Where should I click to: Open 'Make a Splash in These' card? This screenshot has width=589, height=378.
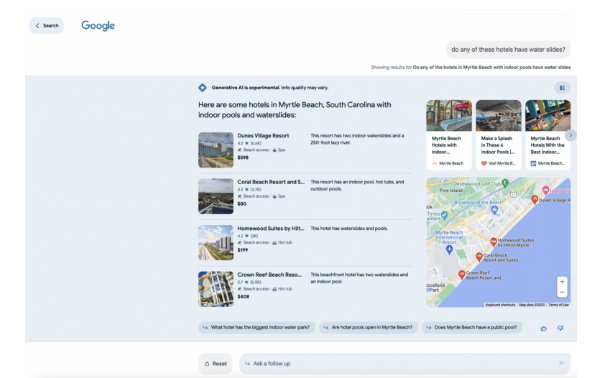coord(498,135)
